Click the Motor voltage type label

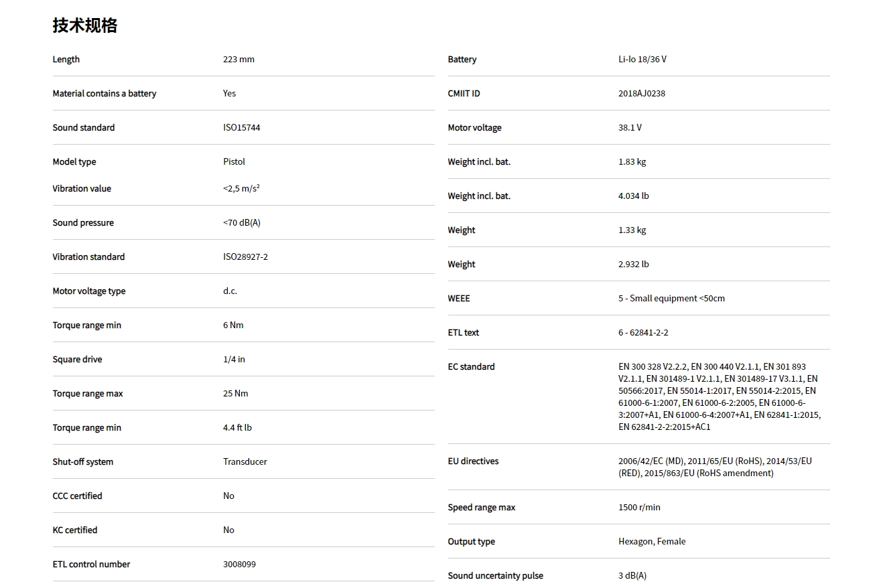89,291
